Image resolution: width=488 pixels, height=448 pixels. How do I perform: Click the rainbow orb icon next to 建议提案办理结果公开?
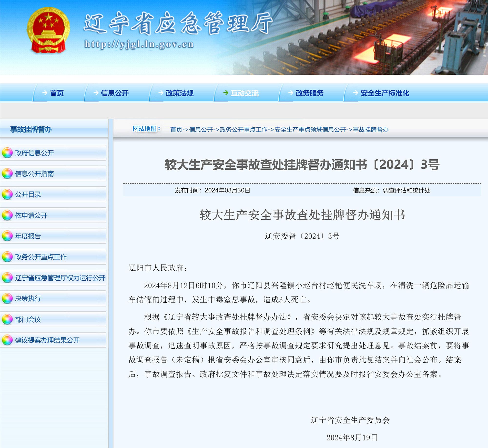(7, 340)
